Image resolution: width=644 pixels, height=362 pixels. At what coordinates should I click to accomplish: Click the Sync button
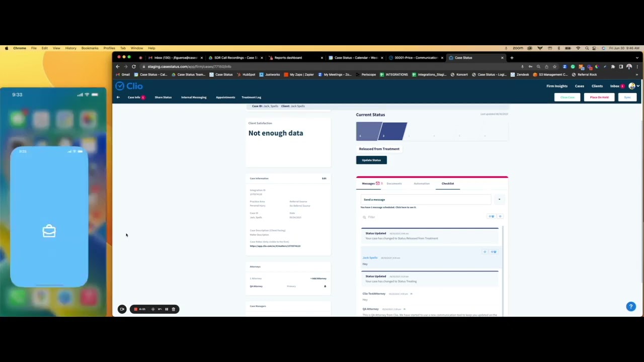(x=627, y=97)
